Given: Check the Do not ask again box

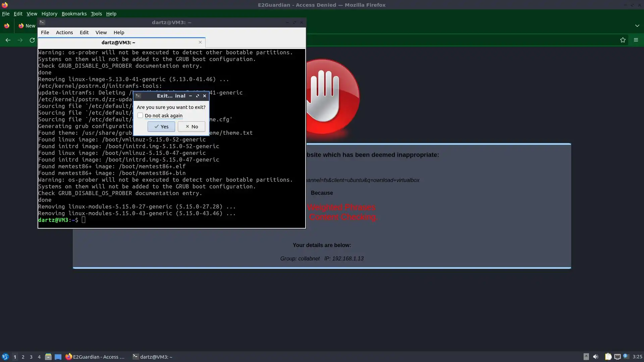Looking at the screenshot, I should (140, 116).
